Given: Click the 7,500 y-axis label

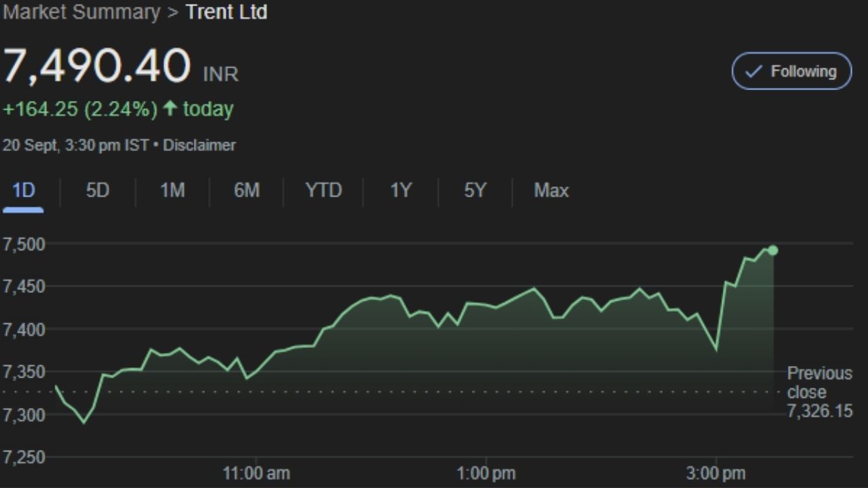Looking at the screenshot, I should [24, 244].
